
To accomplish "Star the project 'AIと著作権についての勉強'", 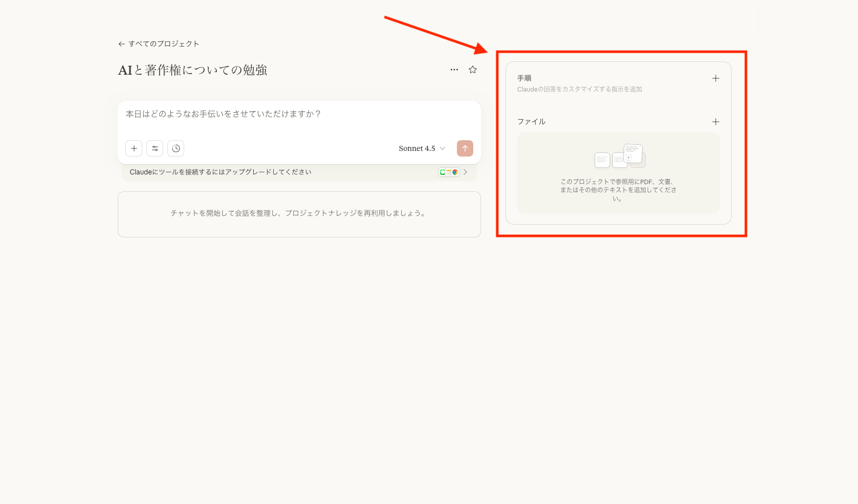I will [472, 70].
